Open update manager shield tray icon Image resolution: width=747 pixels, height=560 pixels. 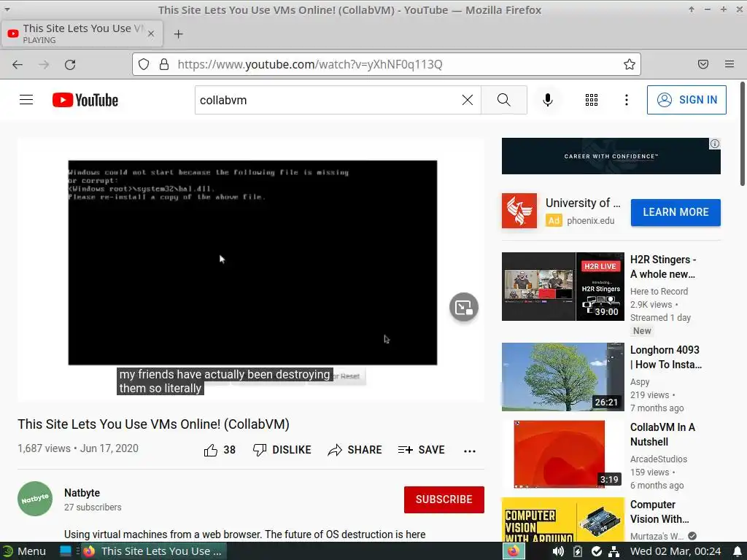point(597,551)
